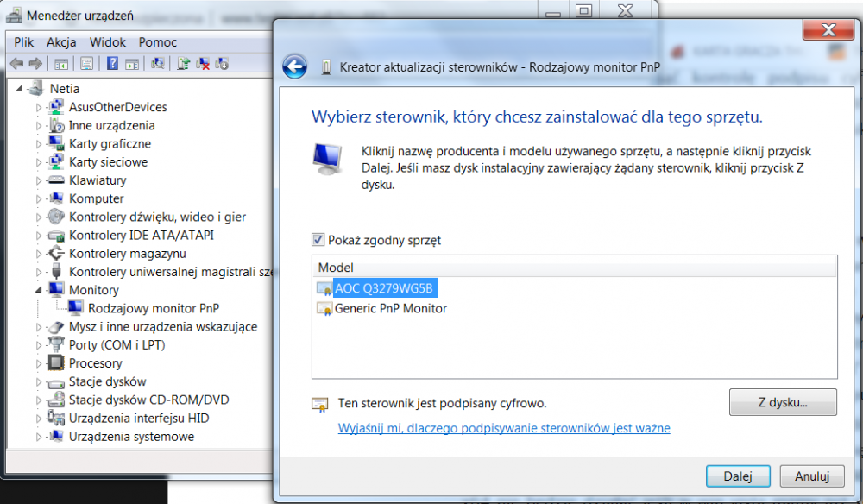The width and height of the screenshot is (863, 504).
Task: Click the disable device toolbar icon
Action: [x=222, y=63]
